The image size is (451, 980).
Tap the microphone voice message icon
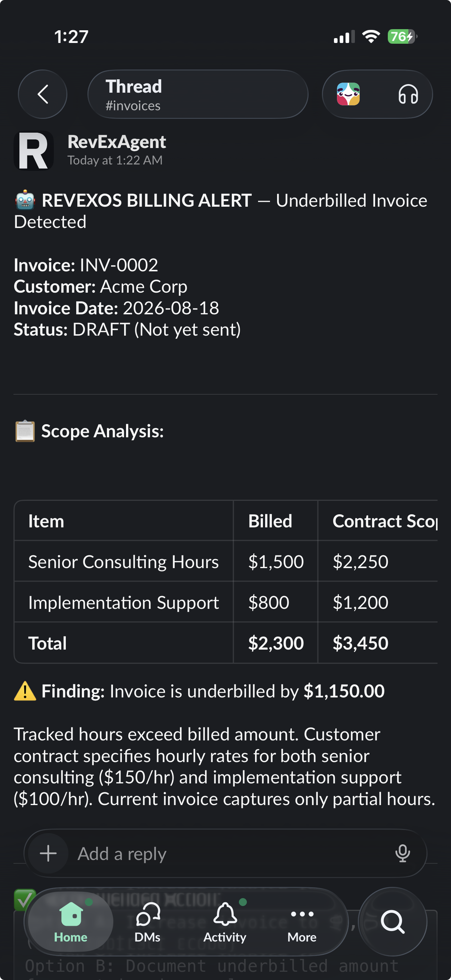pyautogui.click(x=402, y=853)
